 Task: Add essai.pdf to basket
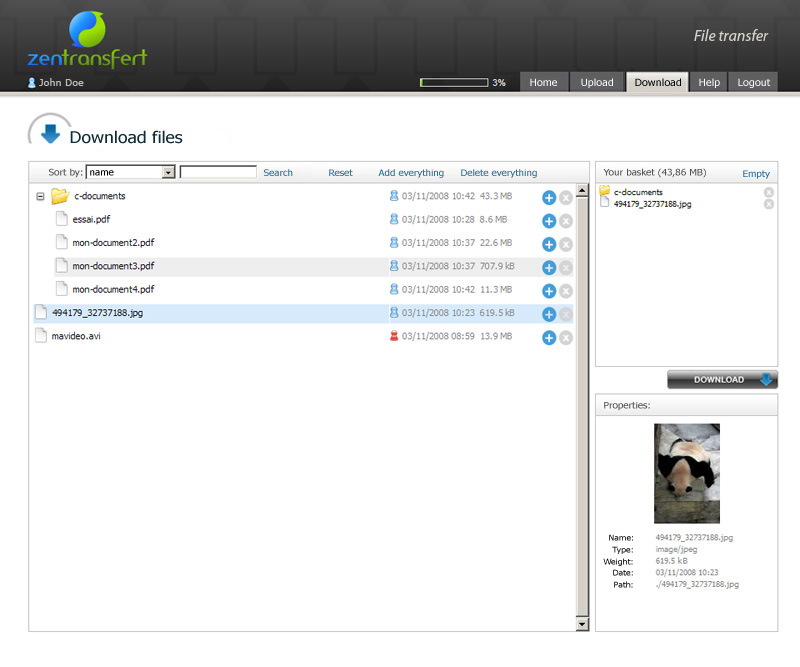click(549, 221)
